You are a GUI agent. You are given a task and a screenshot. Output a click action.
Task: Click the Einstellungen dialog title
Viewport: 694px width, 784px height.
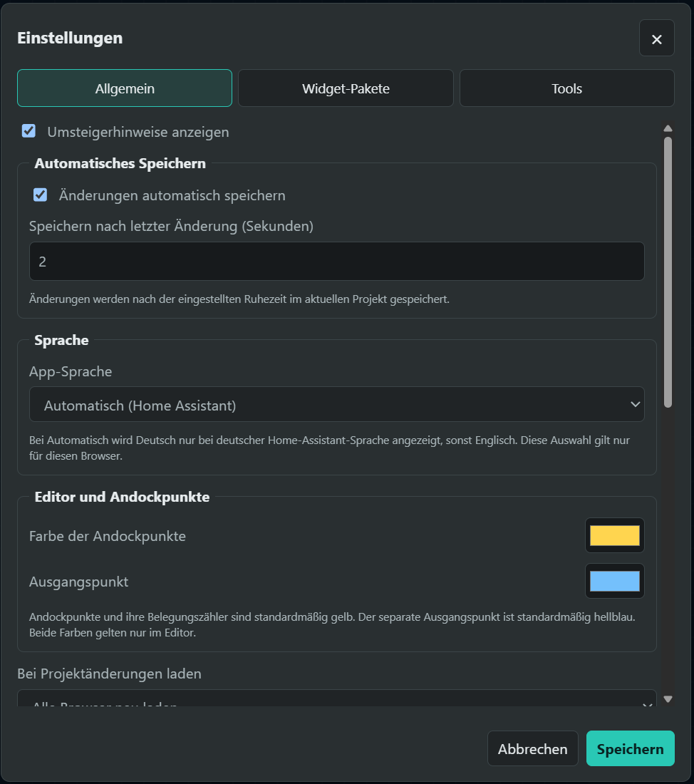[70, 38]
